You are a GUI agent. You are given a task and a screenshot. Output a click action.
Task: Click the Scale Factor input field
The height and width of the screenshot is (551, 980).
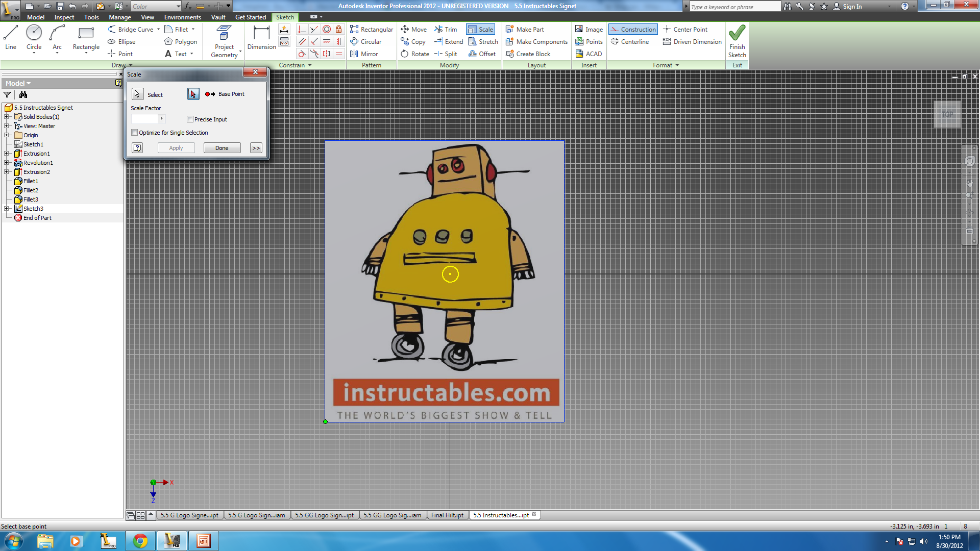(145, 119)
